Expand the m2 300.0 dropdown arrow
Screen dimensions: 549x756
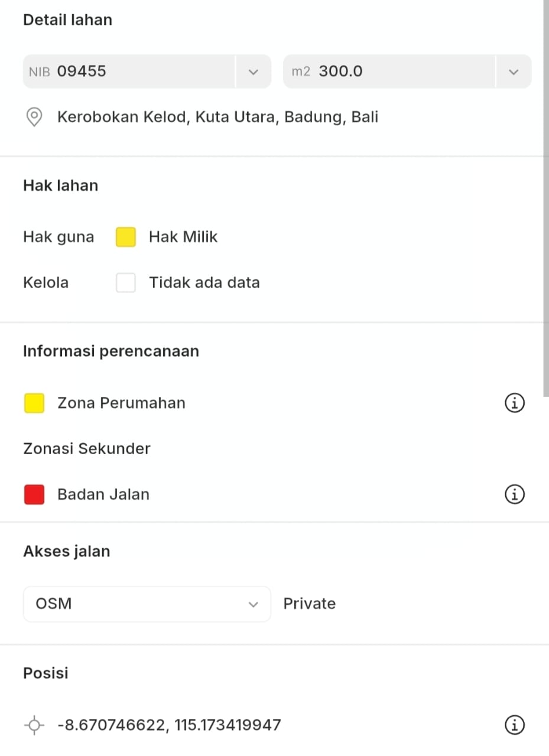click(514, 72)
